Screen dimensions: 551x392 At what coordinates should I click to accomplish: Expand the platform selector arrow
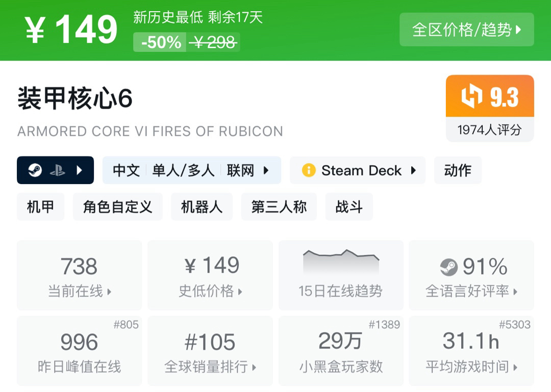79,170
